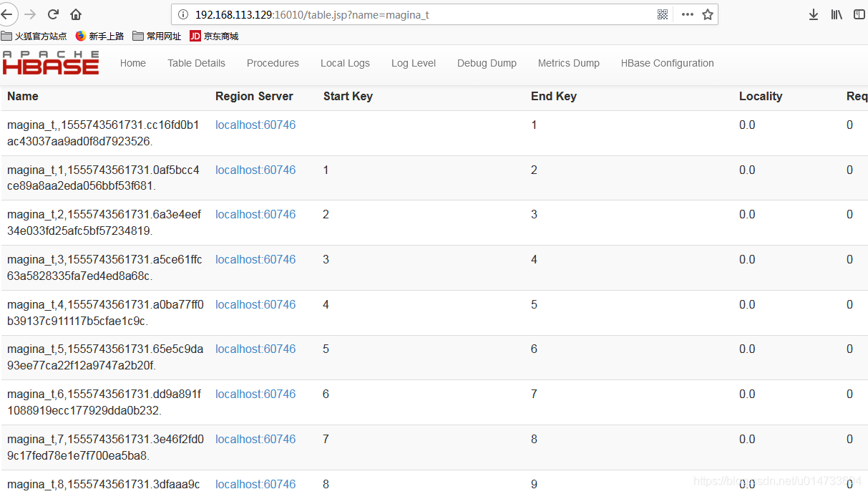The width and height of the screenshot is (868, 494).
Task: Open site information icon in address bar
Action: (182, 14)
